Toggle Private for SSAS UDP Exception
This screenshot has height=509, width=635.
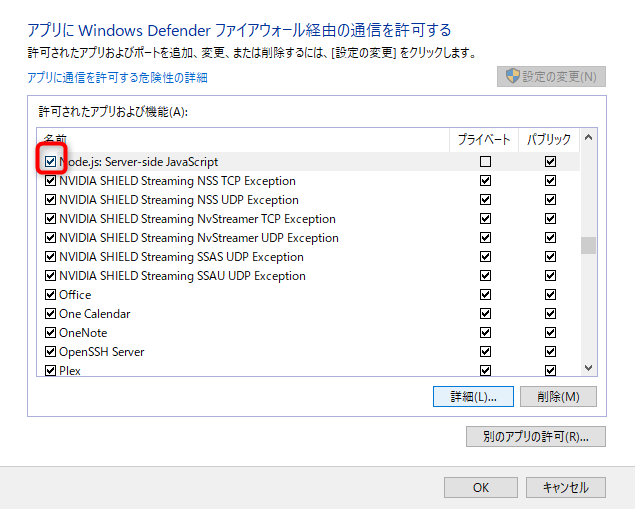pos(485,257)
